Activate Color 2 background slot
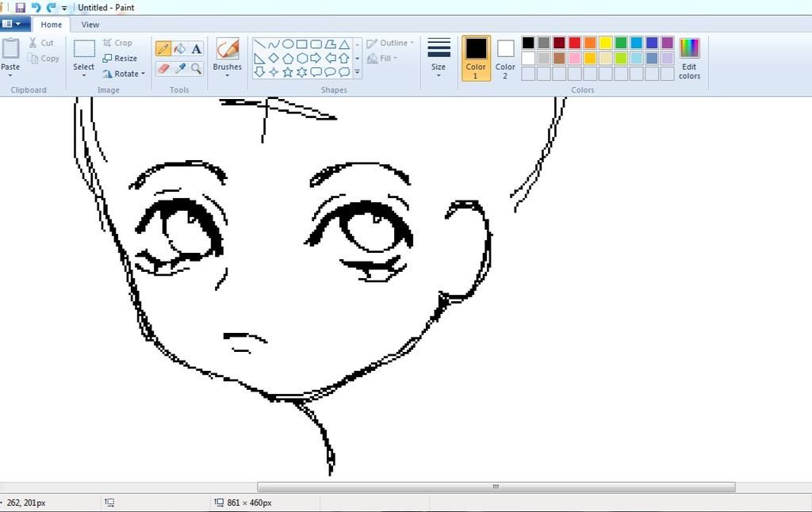Screen dimensions: 812x512 [505, 58]
